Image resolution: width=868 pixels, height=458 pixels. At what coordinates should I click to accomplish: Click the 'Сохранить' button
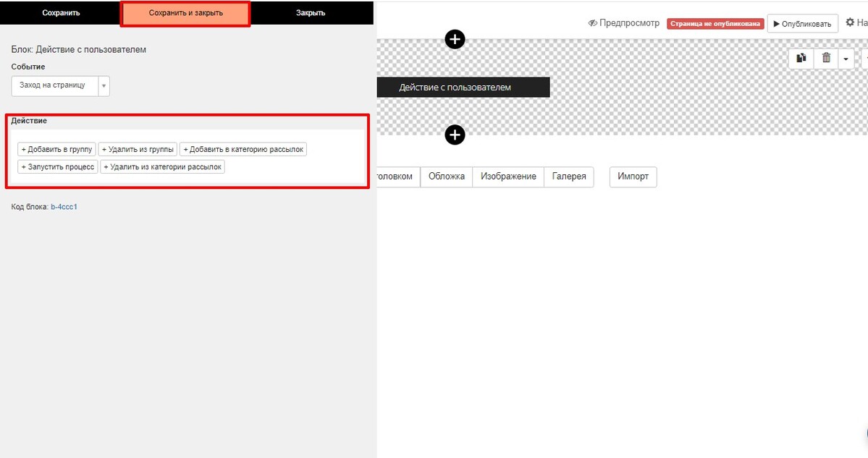click(x=61, y=13)
